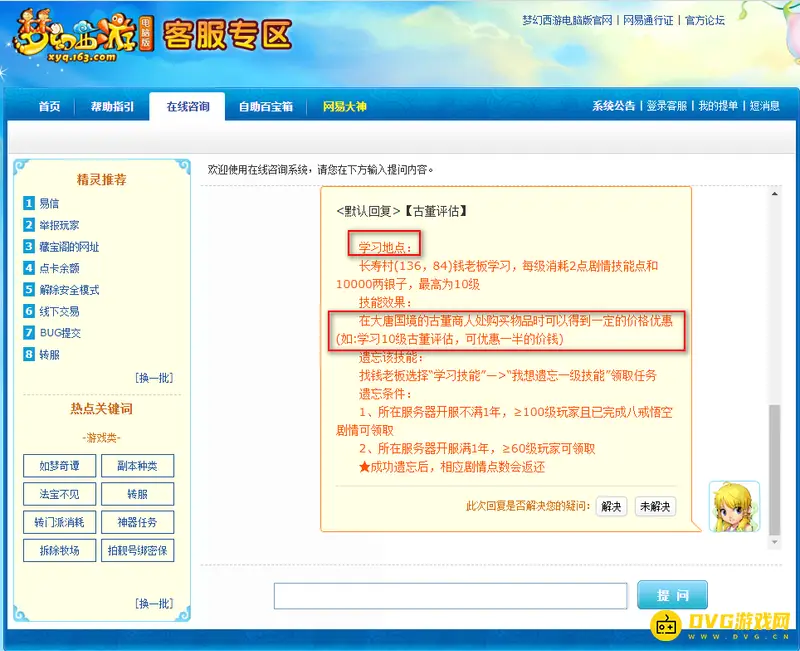Click the 转服 keyword button
The image size is (800, 651).
(137, 494)
